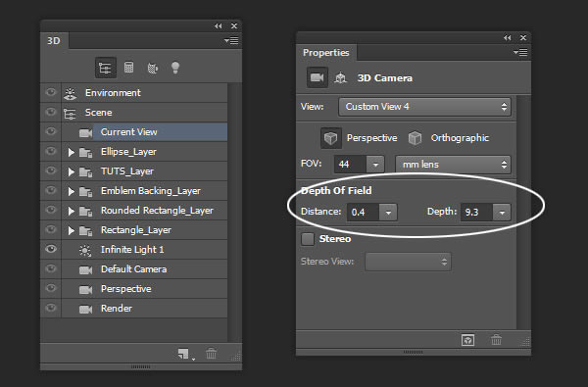The image size is (588, 387).
Task: Click the Depth input field
Action: pos(476,213)
